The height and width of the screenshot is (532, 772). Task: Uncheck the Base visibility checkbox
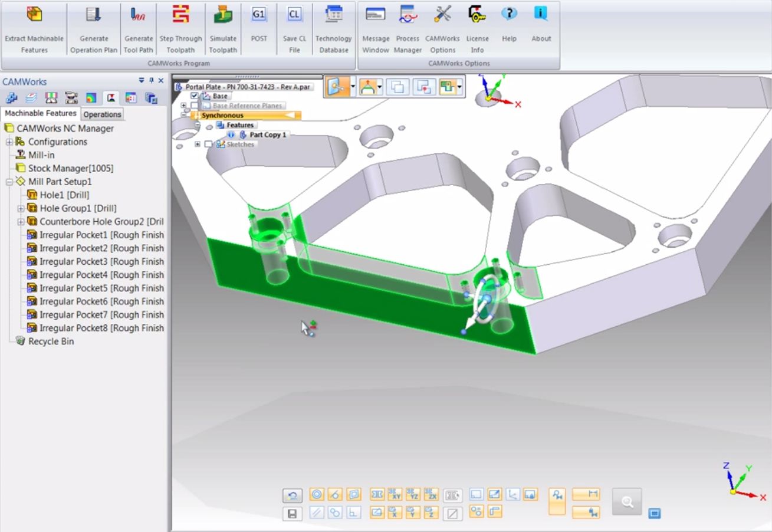(x=194, y=96)
